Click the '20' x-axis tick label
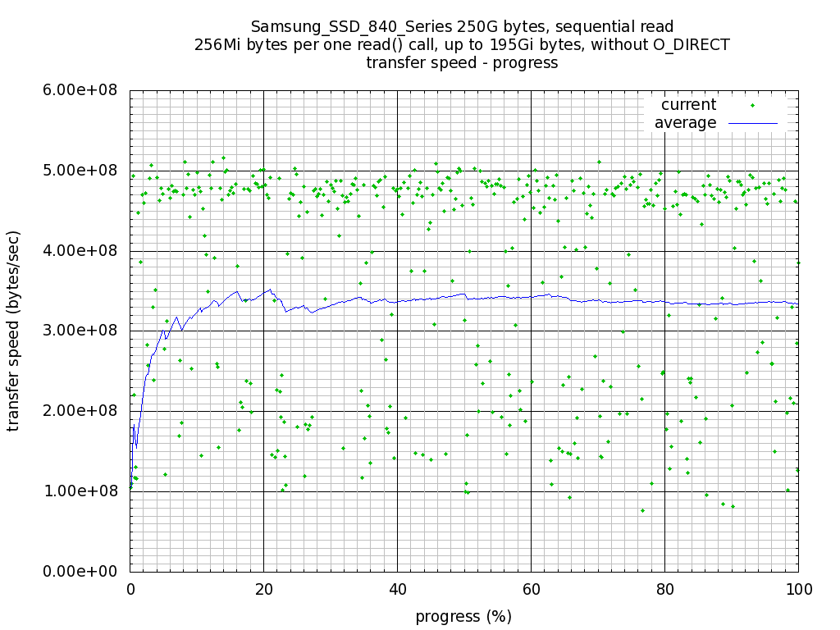 pos(263,590)
